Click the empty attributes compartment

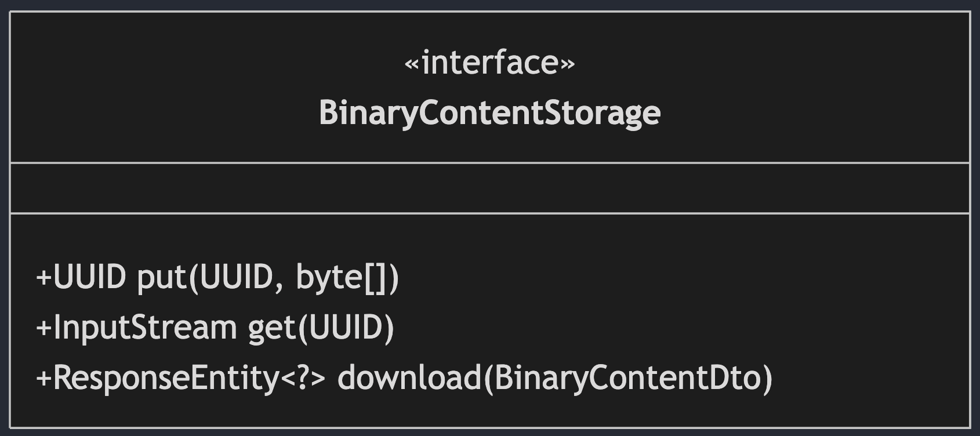pos(489,188)
